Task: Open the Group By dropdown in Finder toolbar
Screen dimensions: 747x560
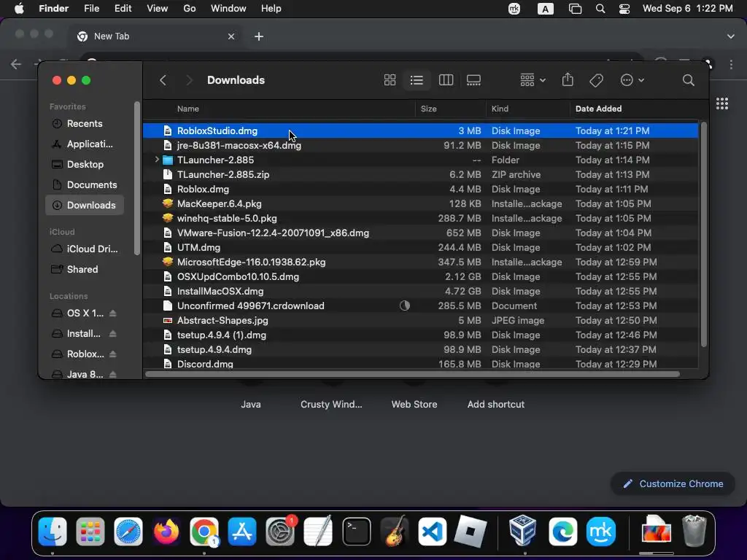Action: coord(533,80)
